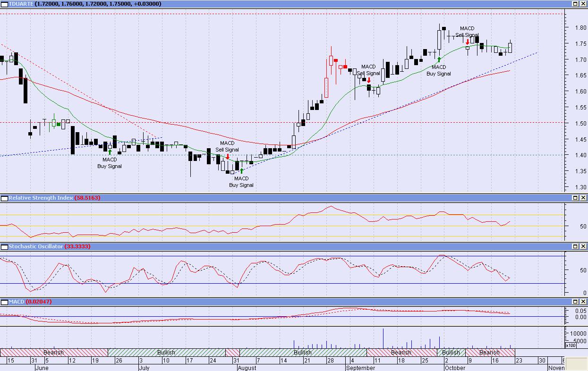Image resolution: width=588 pixels, height=371 pixels.
Task: Click the 0.05 label on the MACD scale
Action: (x=580, y=311)
